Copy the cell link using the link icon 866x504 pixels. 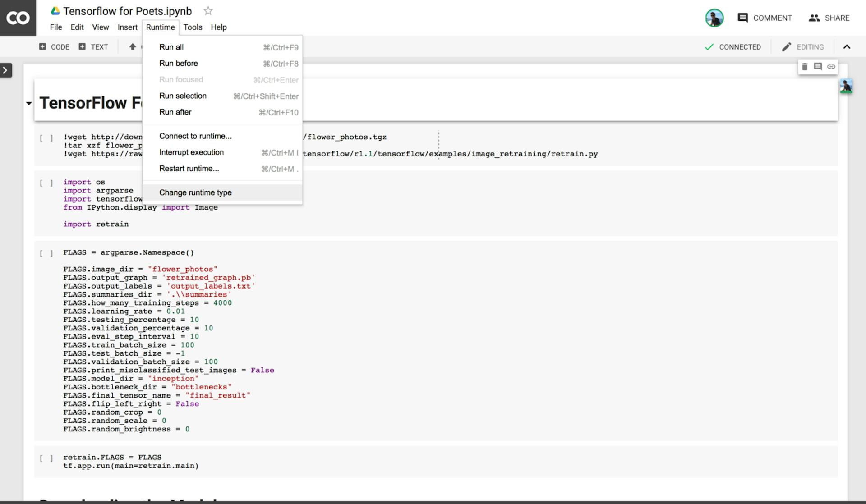coord(831,66)
